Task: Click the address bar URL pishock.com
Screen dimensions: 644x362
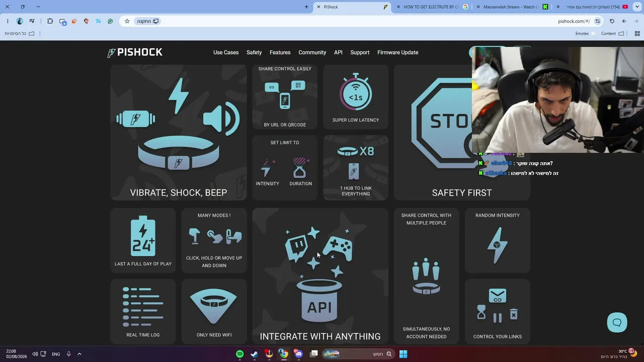Action: click(574, 21)
